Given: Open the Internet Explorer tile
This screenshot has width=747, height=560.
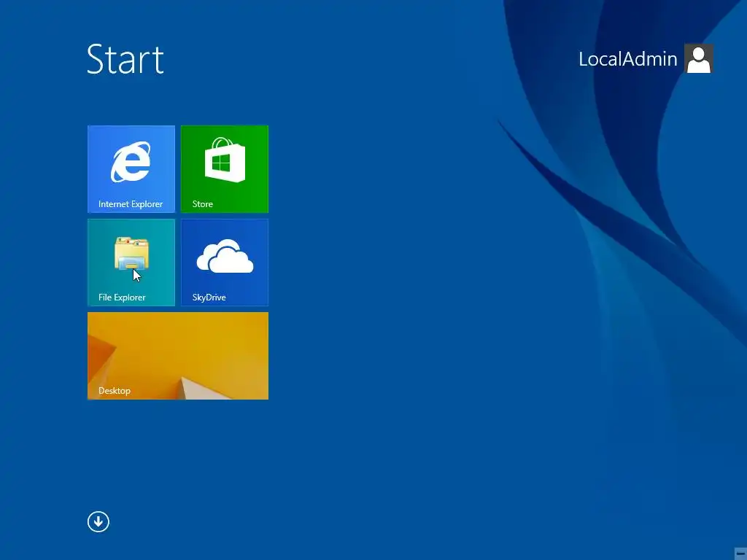Looking at the screenshot, I should coord(131,169).
